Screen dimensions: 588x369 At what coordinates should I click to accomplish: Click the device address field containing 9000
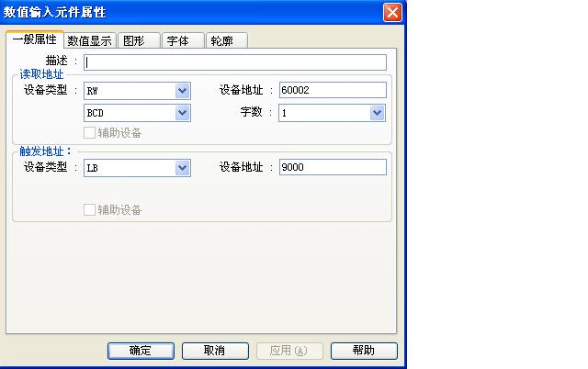click(332, 167)
